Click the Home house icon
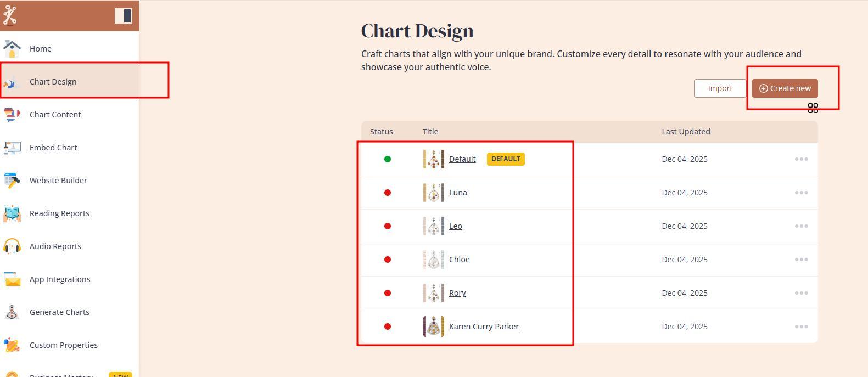The width and height of the screenshot is (868, 377). [12, 49]
